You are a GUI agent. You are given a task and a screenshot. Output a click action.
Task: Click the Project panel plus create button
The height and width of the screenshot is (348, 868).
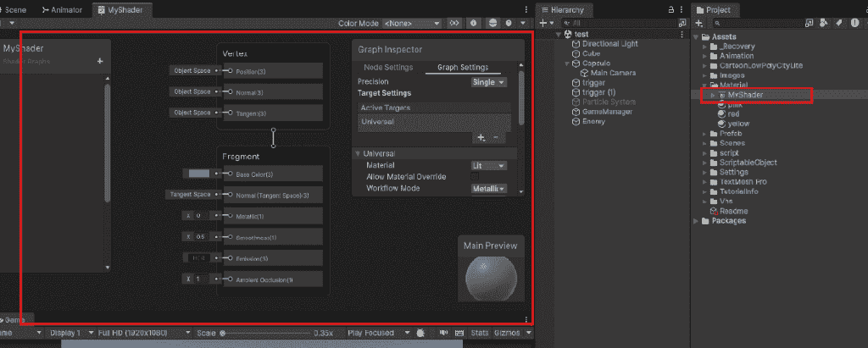[699, 23]
